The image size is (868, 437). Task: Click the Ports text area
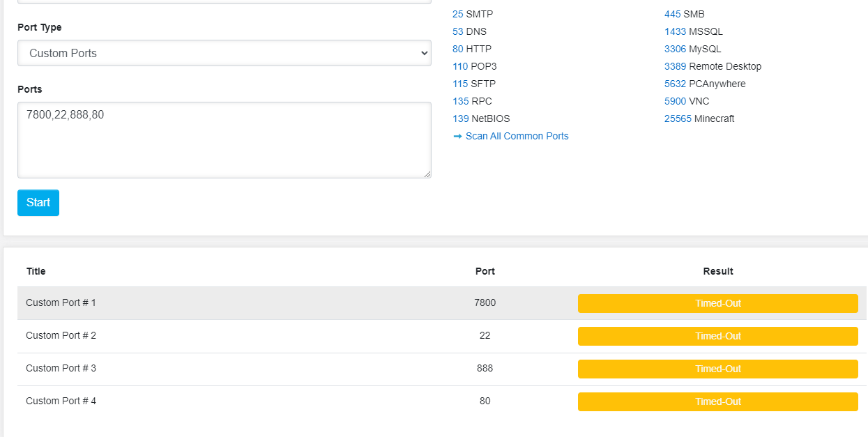click(x=224, y=139)
